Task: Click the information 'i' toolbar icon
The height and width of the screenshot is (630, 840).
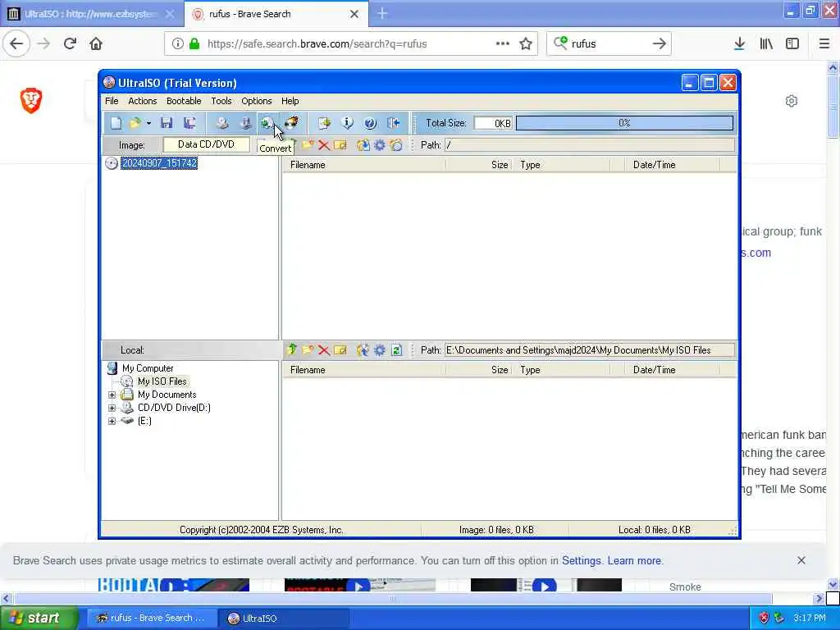Action: 347,123
